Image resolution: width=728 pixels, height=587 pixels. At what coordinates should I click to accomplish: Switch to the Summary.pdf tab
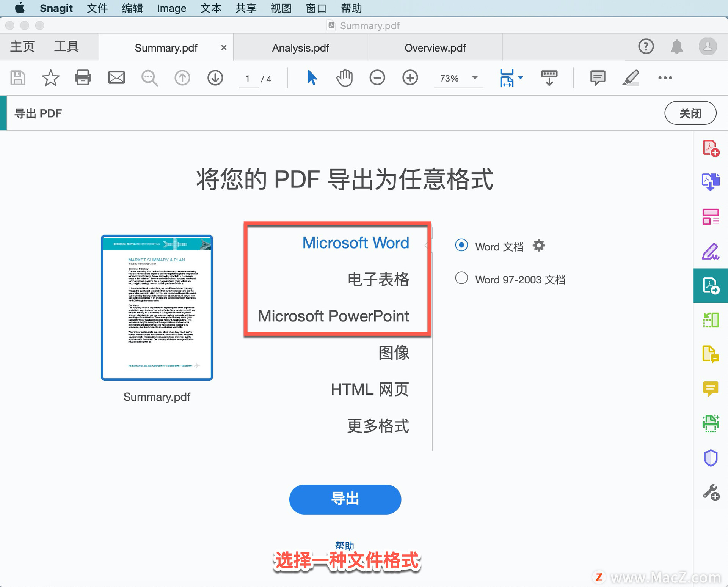pos(166,48)
